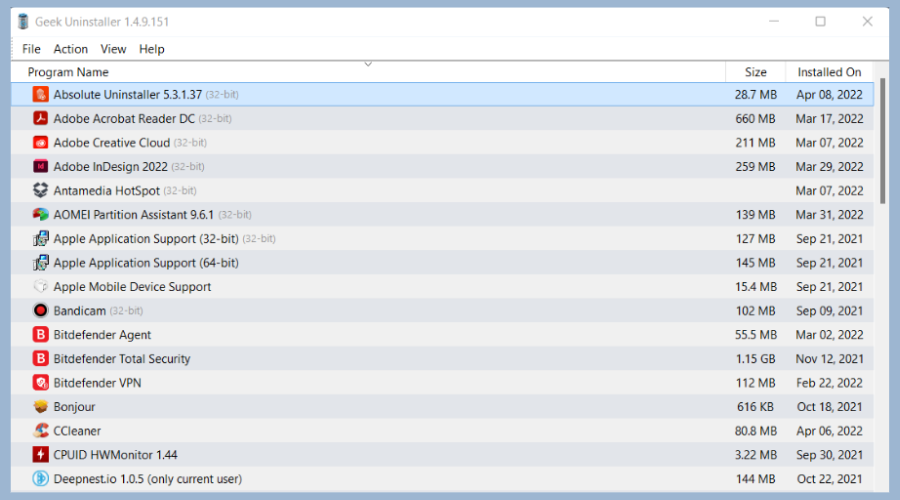The width and height of the screenshot is (900, 500).
Task: Click the vertical scrollbar thumb
Action: click(883, 141)
